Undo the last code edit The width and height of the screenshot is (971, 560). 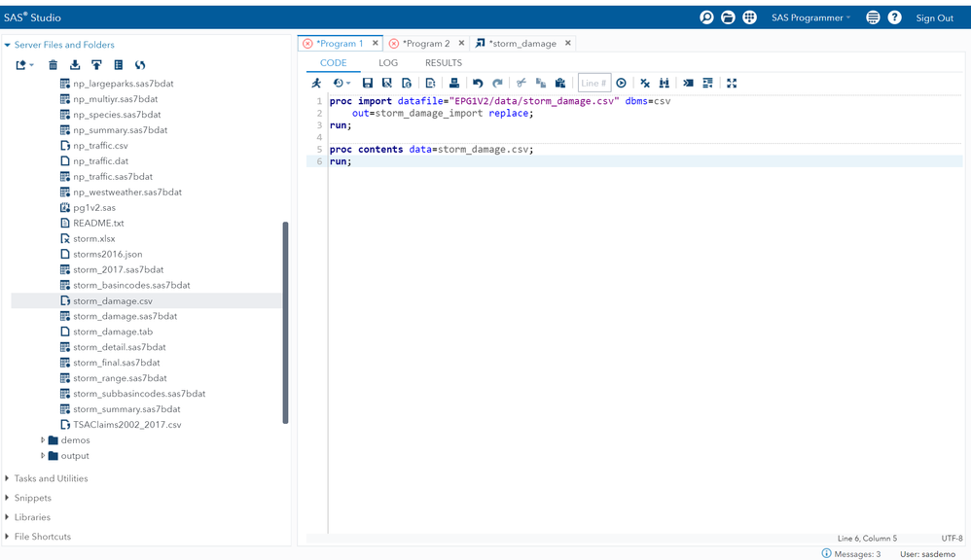click(x=477, y=84)
